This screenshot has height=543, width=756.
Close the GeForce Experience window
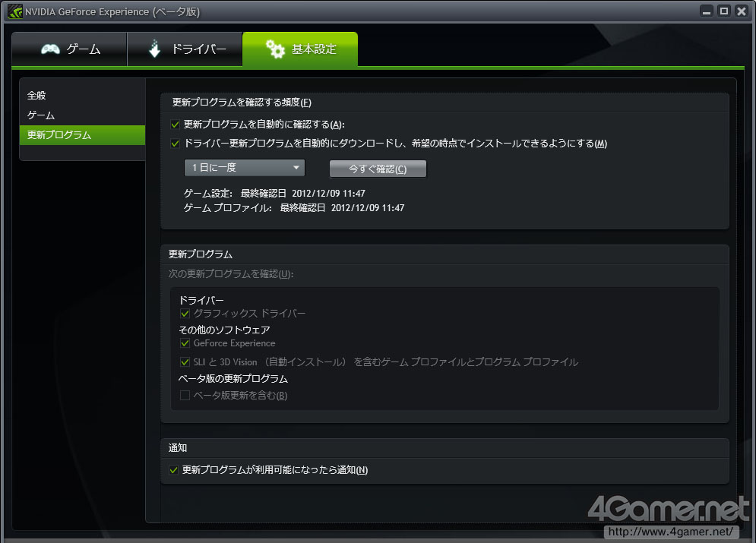pyautogui.click(x=741, y=11)
